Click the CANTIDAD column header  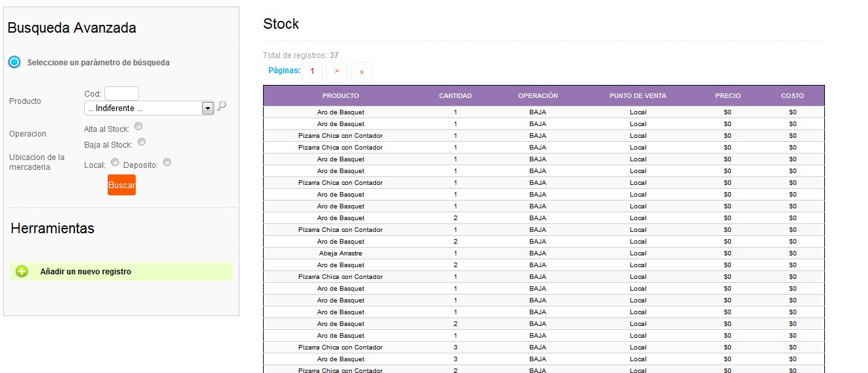pos(456,96)
